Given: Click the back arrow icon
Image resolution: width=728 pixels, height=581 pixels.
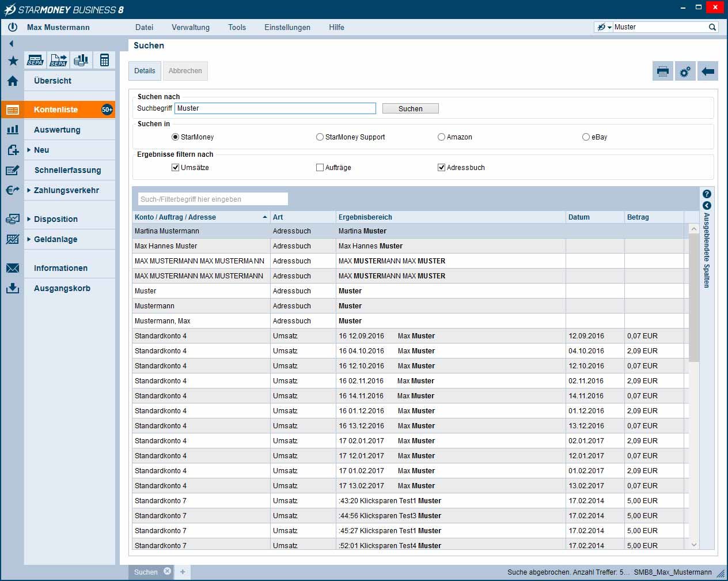Looking at the screenshot, I should pyautogui.click(x=708, y=71).
